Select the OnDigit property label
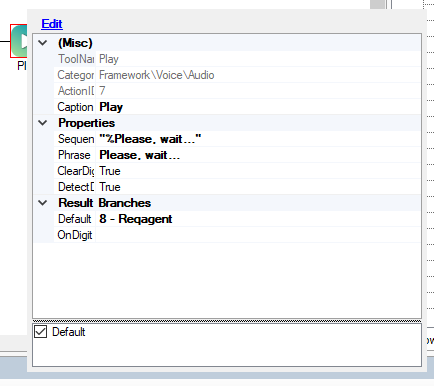The height and width of the screenshot is (386, 434). pos(75,235)
